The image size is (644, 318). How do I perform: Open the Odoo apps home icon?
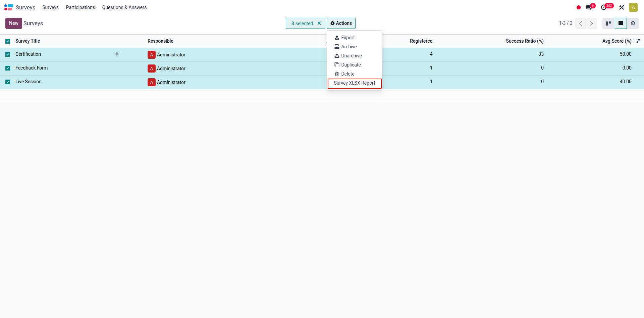point(9,7)
